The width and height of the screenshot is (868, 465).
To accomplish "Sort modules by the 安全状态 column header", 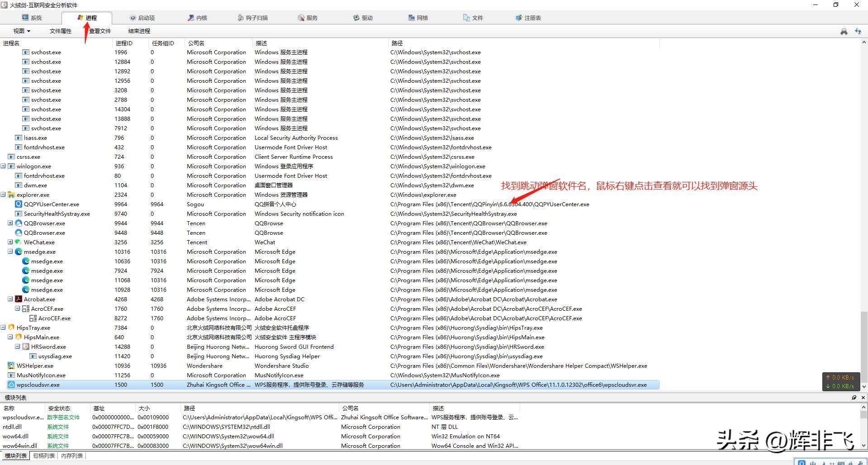I will coord(67,408).
